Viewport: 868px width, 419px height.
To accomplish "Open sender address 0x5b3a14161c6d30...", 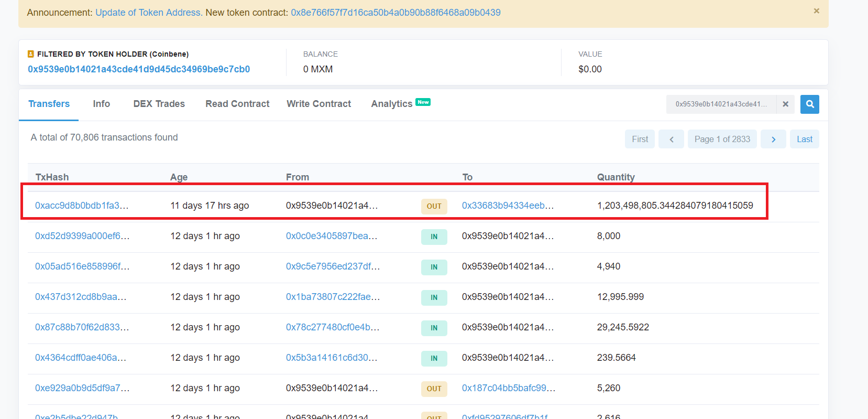I will [x=332, y=358].
